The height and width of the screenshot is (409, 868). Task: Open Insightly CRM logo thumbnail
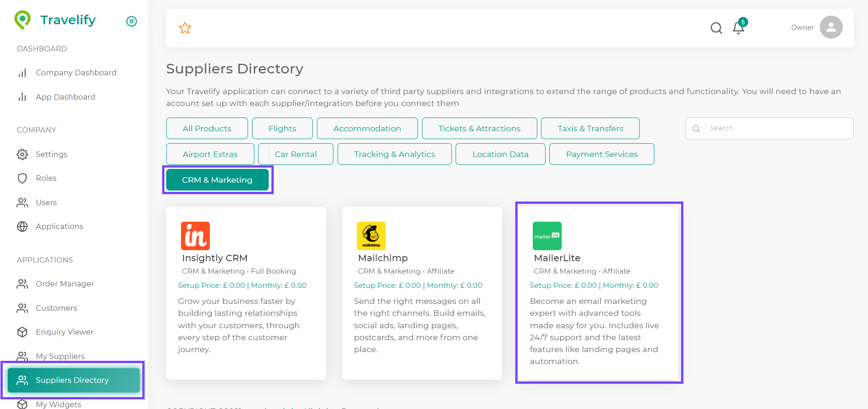point(195,236)
